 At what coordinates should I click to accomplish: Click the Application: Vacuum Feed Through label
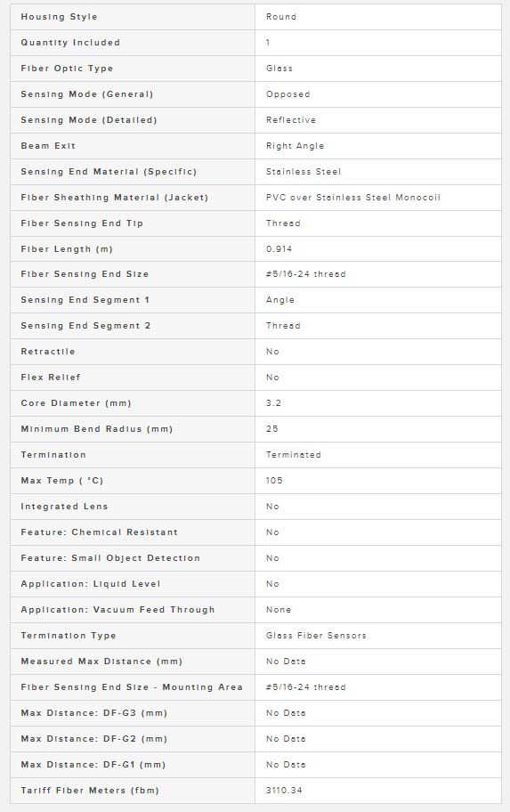click(x=117, y=610)
